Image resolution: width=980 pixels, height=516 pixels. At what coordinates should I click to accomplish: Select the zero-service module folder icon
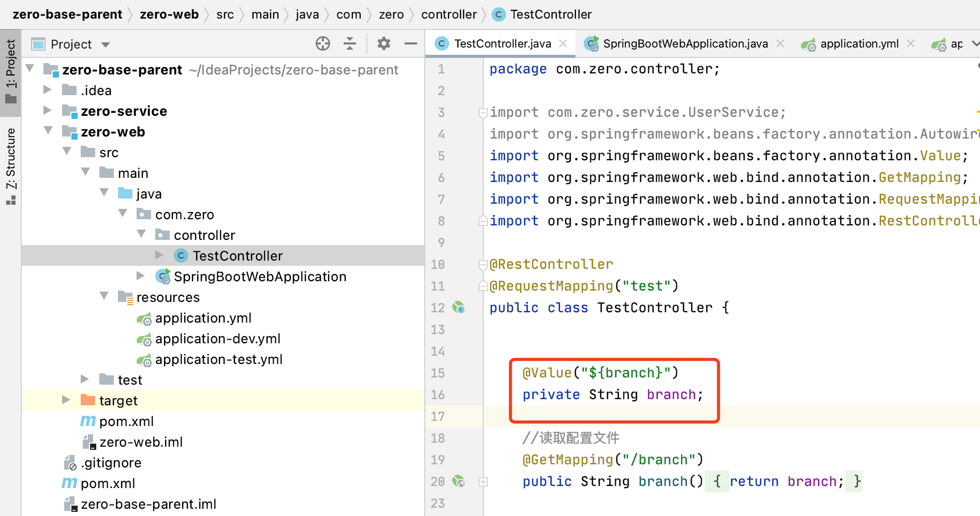[x=70, y=111]
